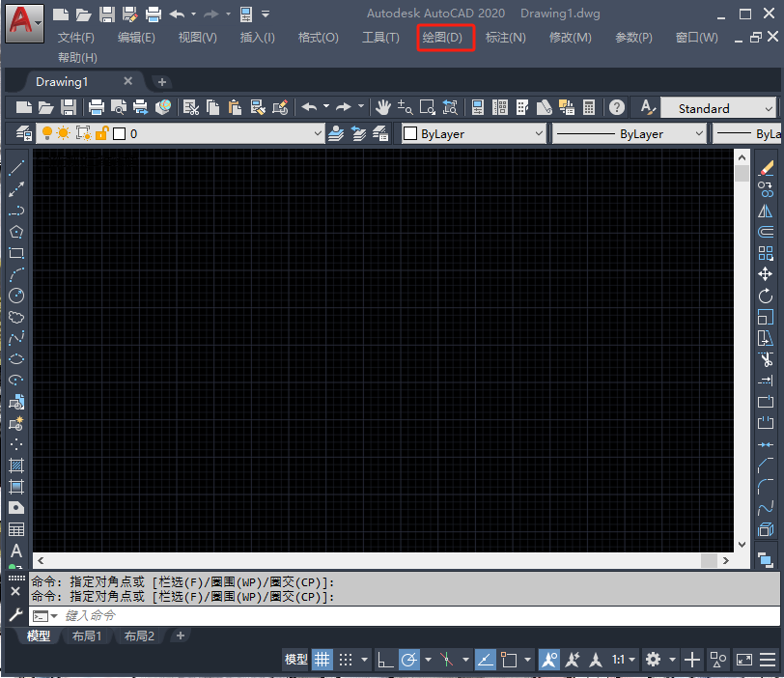Viewport: 784px width, 678px height.
Task: Click the Rotate tool
Action: coord(766,296)
